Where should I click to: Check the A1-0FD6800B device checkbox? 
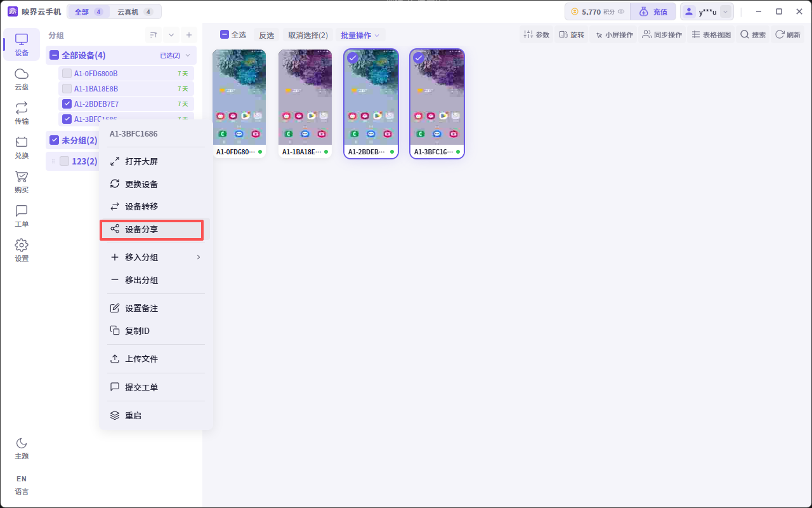67,74
